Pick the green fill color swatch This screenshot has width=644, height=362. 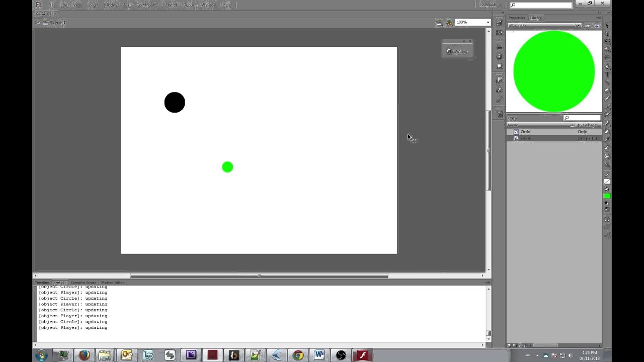pos(607,196)
